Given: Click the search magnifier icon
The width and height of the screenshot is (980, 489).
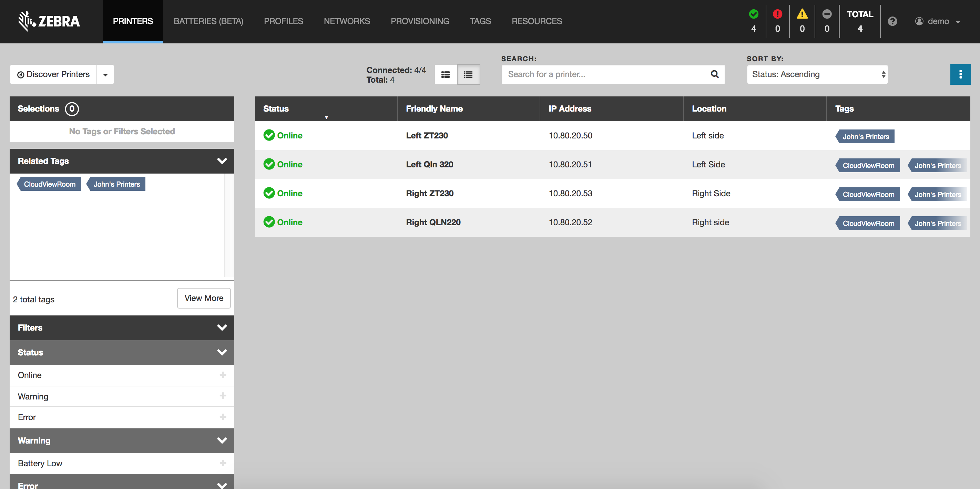Looking at the screenshot, I should pos(714,74).
